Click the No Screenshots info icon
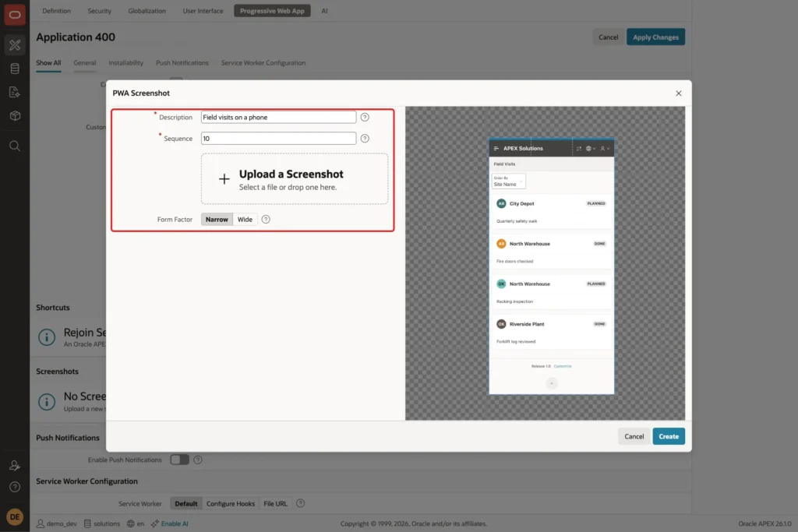 (x=47, y=401)
